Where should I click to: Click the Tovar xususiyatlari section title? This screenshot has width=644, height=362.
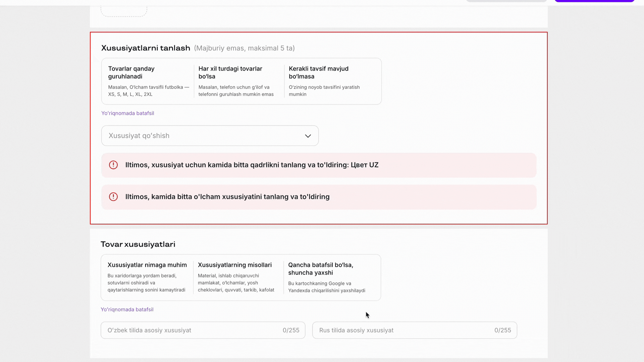point(138,244)
